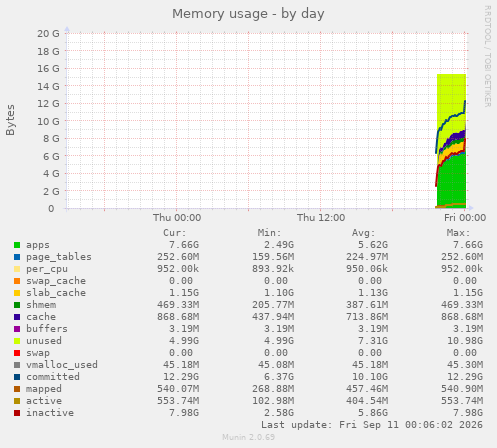This screenshot has width=497, height=448.
Task: Click apps minimum value 2.49G
Action: (279, 245)
